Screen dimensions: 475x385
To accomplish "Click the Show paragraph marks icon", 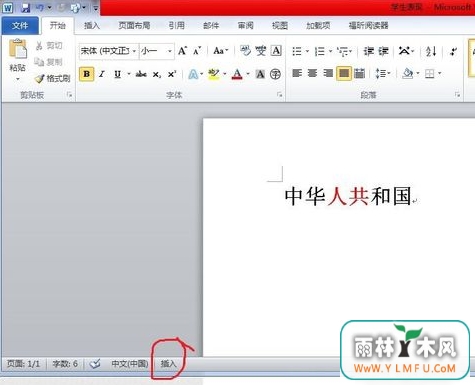I will pyautogui.click(x=453, y=52).
